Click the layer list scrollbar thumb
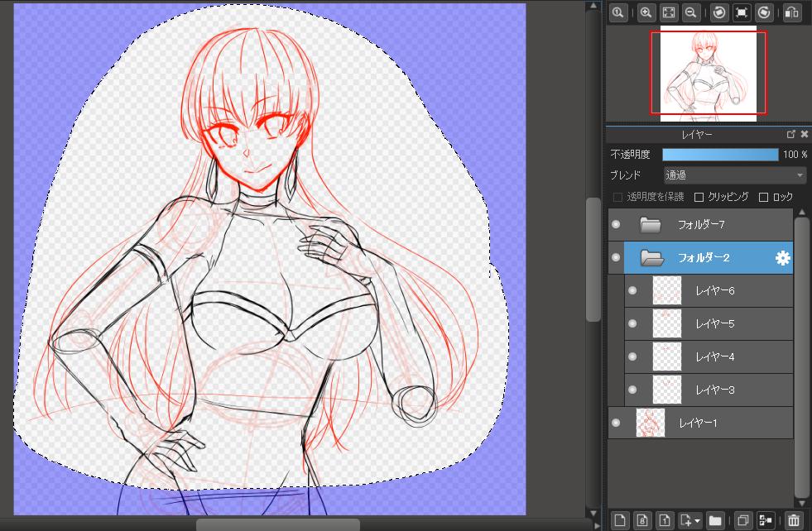 [801, 356]
